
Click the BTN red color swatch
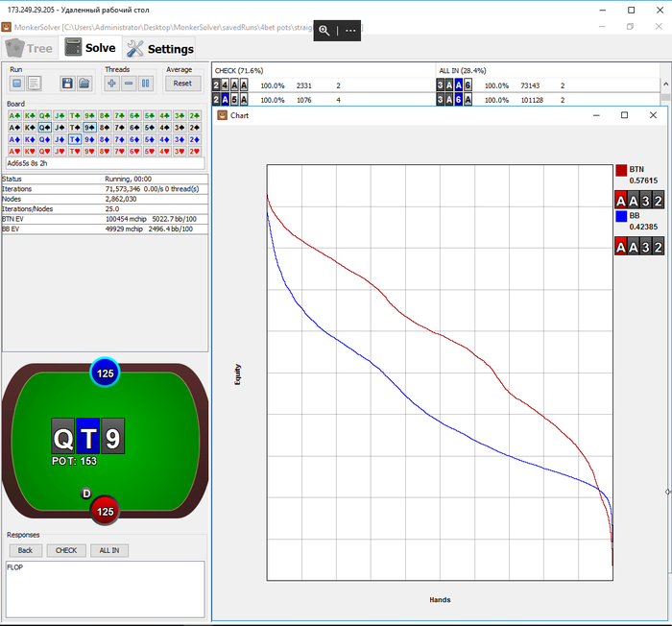621,170
